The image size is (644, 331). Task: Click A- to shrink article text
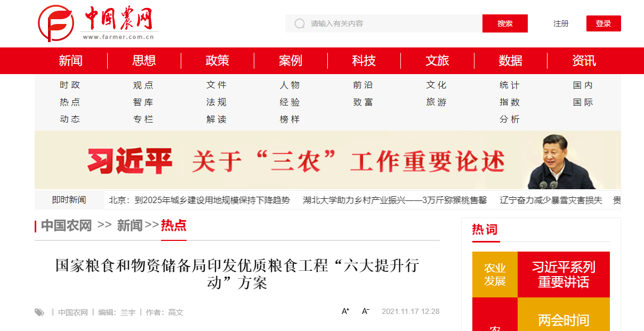[x=365, y=312]
